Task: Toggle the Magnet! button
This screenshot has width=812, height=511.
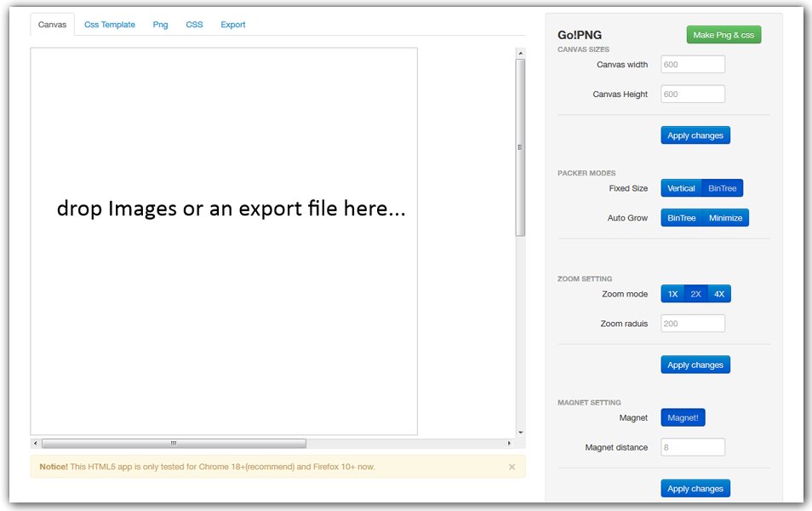Action: [x=683, y=417]
